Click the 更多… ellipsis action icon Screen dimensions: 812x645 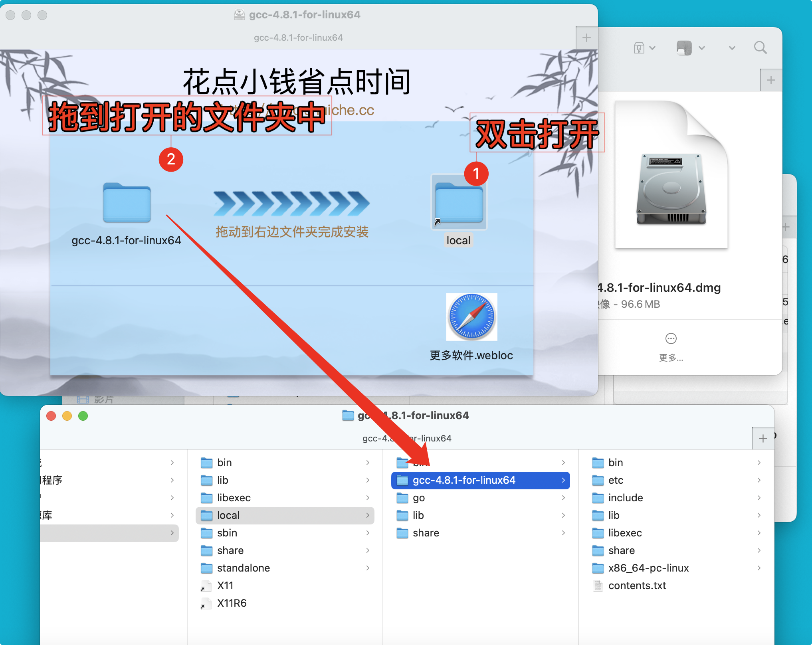click(671, 338)
